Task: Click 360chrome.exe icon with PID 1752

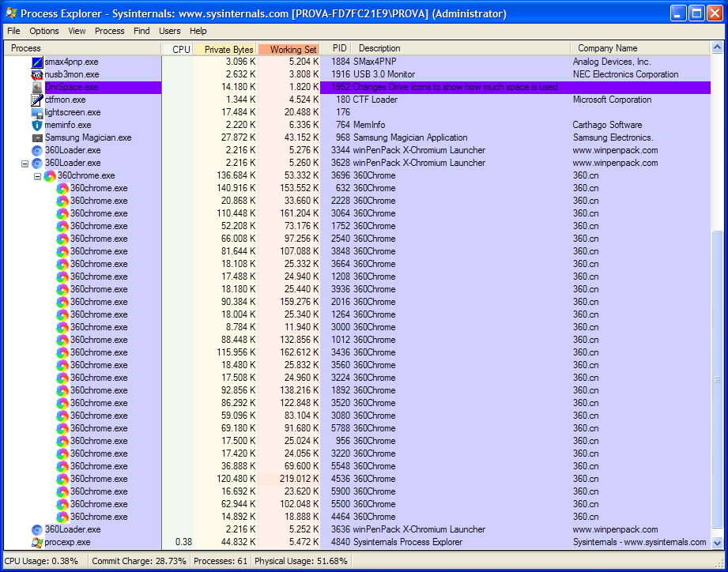Action: (x=62, y=227)
